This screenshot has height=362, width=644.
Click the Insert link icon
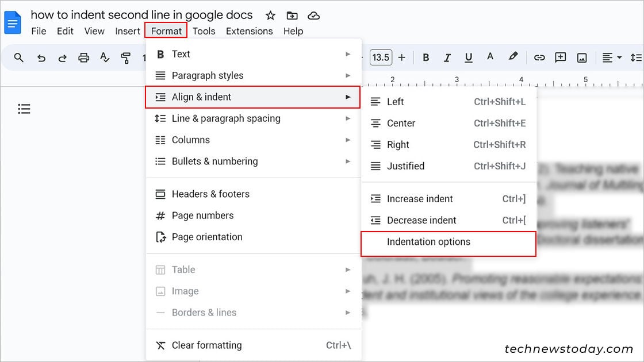(x=539, y=58)
